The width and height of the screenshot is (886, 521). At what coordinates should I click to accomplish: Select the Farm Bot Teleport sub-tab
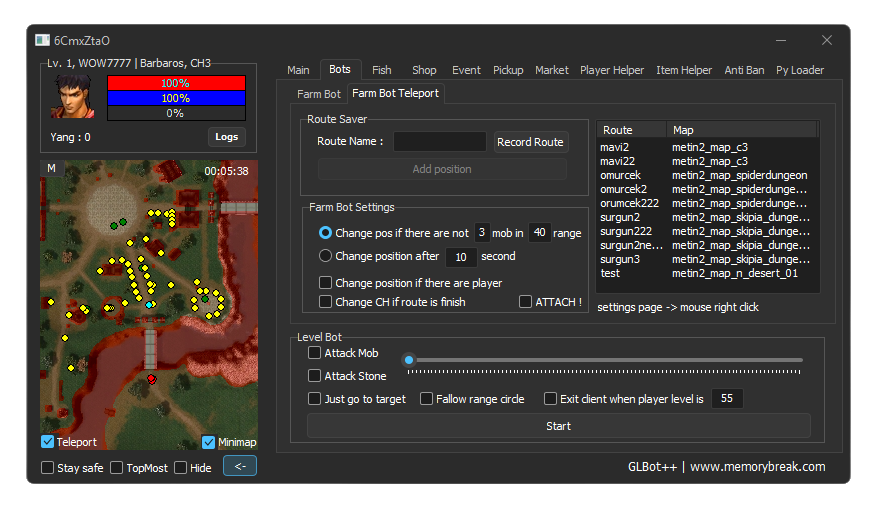[x=396, y=93]
